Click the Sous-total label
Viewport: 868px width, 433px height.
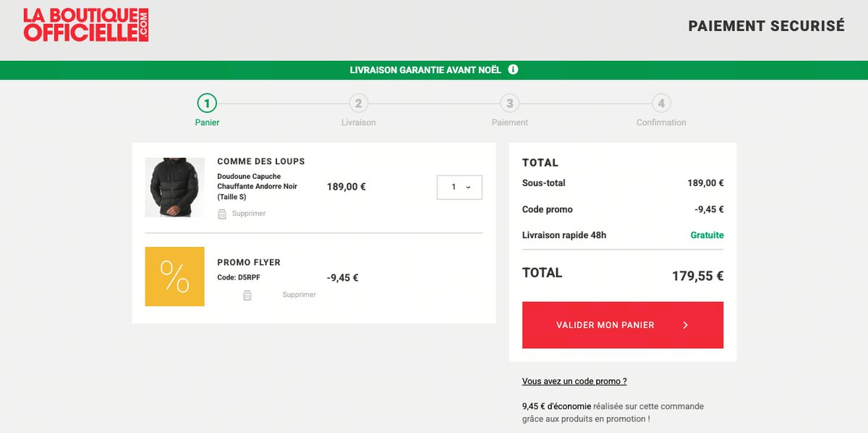click(544, 183)
